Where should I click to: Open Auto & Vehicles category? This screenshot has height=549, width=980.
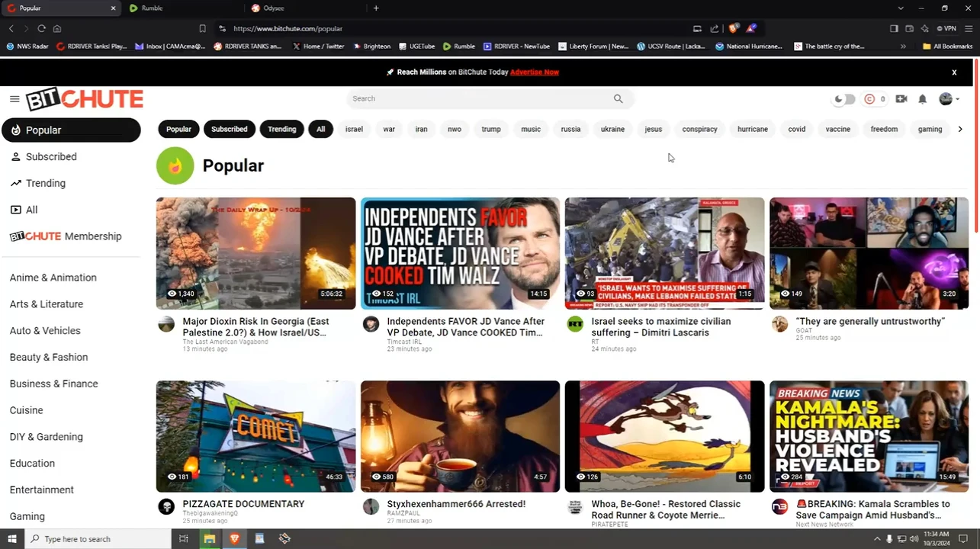coord(45,330)
